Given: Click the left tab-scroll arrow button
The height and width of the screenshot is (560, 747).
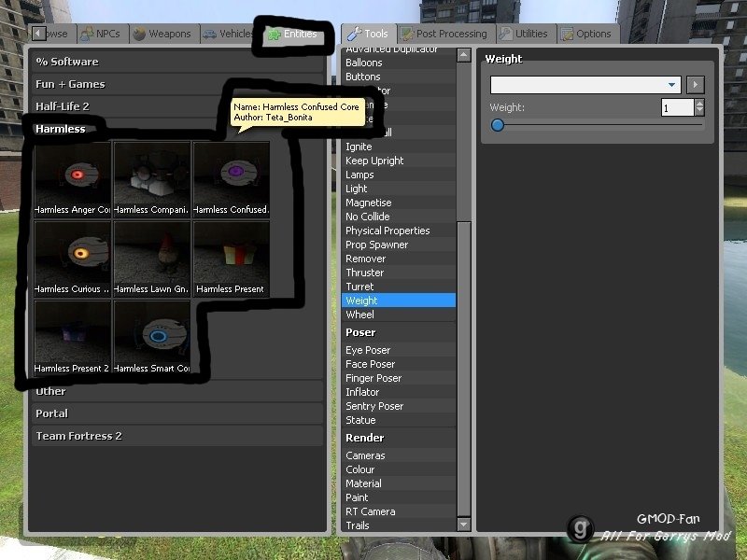Looking at the screenshot, I should pos(39,34).
